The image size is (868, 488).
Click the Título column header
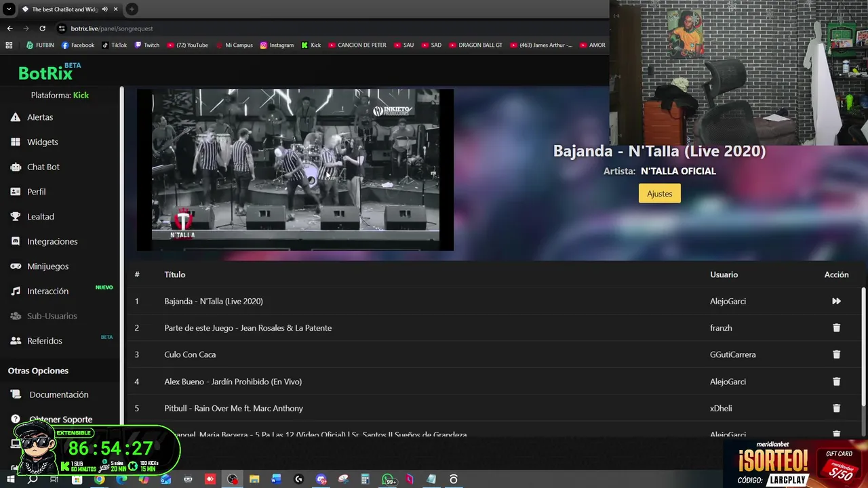pos(174,274)
